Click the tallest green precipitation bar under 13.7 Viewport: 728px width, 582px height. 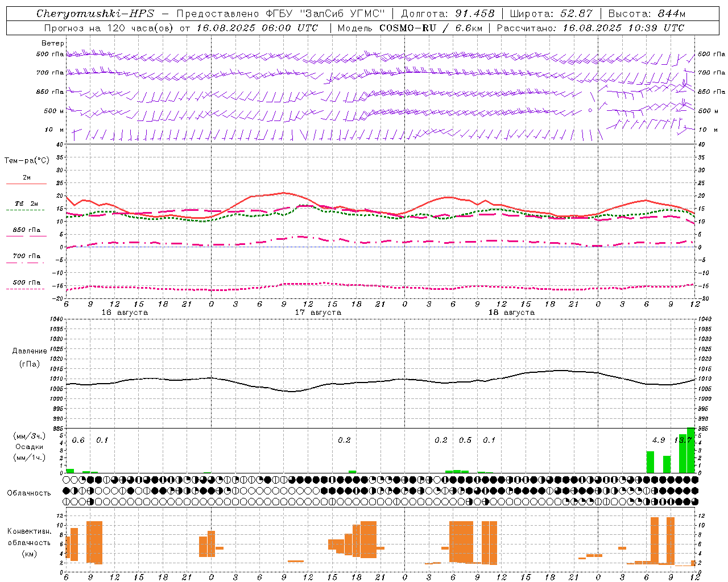(x=690, y=450)
